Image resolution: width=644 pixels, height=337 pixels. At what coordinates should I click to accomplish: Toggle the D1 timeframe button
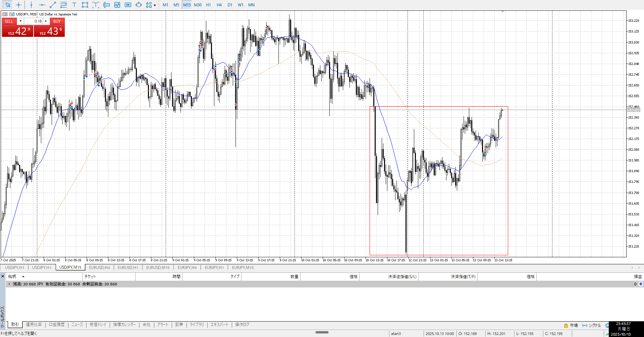click(x=230, y=5)
